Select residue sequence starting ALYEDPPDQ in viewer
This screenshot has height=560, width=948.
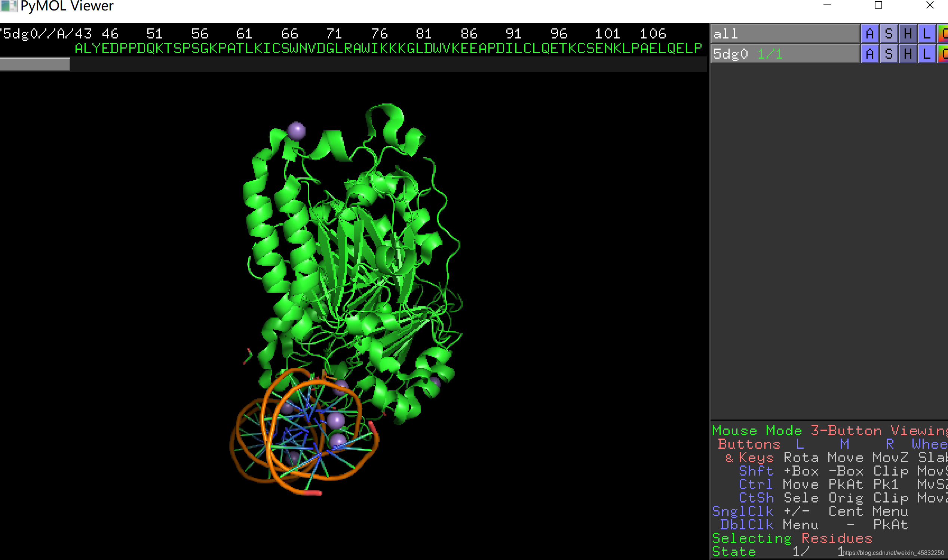pos(113,48)
